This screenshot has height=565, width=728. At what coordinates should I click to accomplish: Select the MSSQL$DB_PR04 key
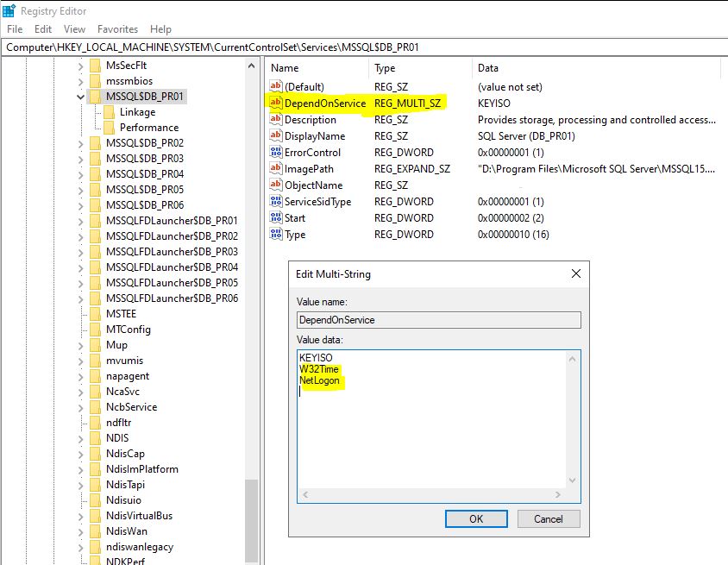click(x=145, y=174)
